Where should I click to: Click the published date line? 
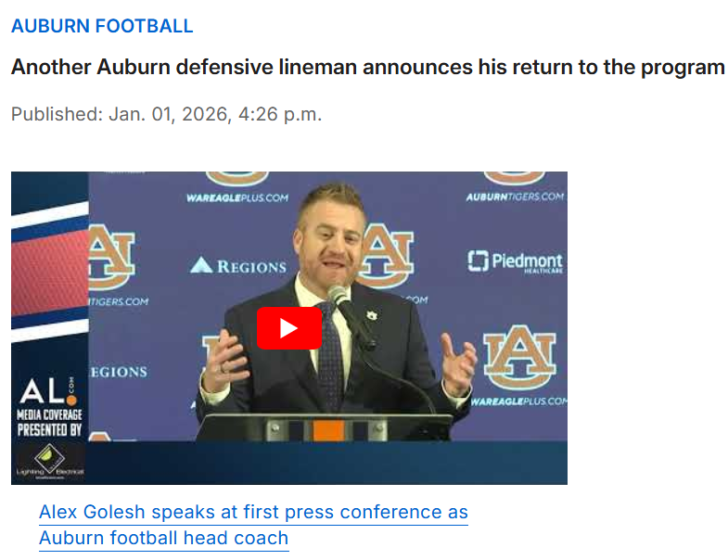(166, 115)
